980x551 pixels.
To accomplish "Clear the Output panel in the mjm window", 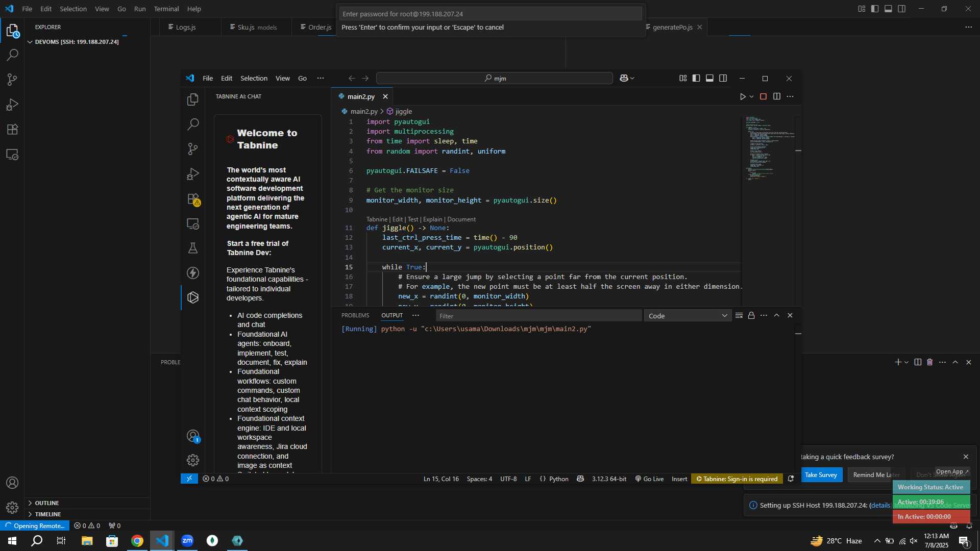I will pyautogui.click(x=739, y=315).
